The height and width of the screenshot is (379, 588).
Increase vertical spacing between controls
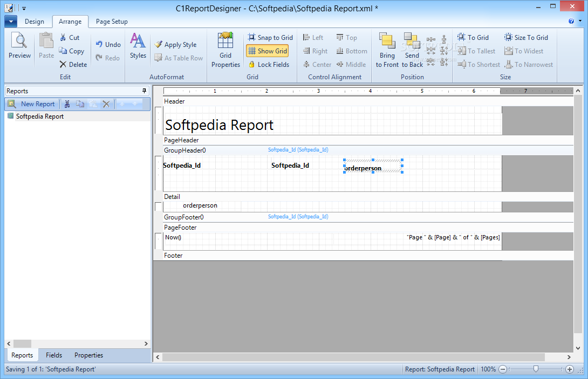444,51
